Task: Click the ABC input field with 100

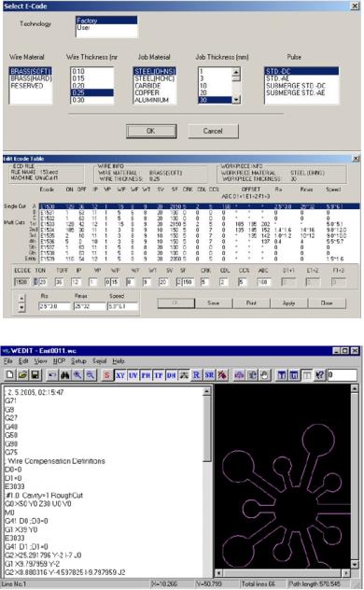Action: coord(264,281)
